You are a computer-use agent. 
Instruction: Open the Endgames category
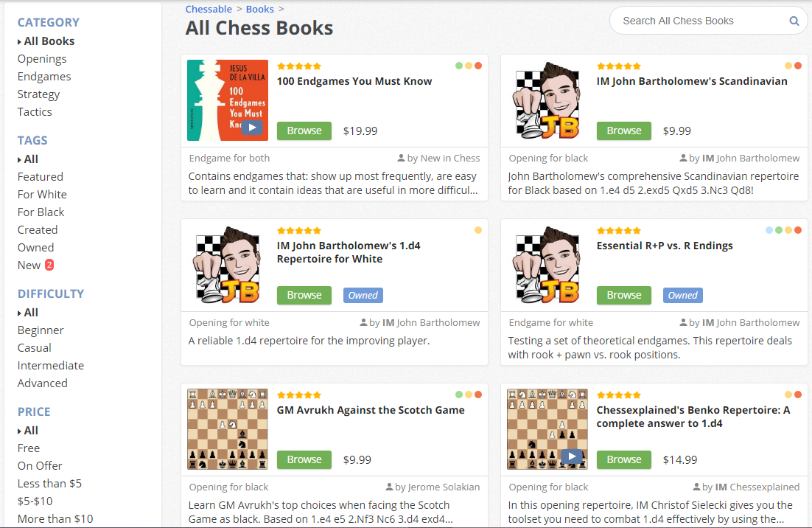pos(43,76)
